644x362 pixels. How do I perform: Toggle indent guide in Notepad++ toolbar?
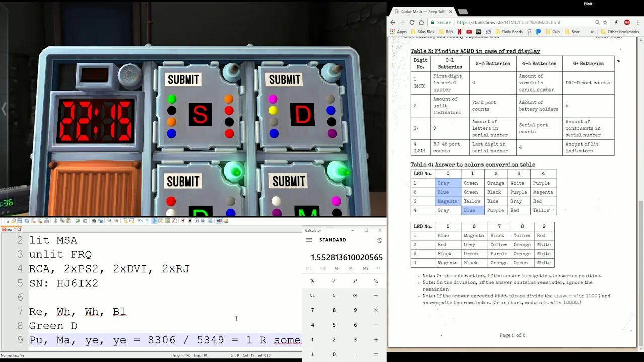tap(154, 221)
